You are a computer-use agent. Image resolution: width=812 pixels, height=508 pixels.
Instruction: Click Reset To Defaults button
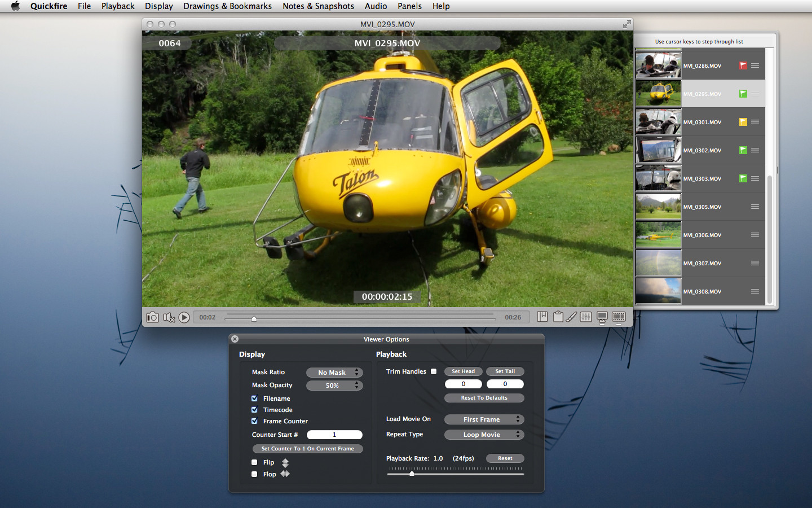tap(484, 398)
